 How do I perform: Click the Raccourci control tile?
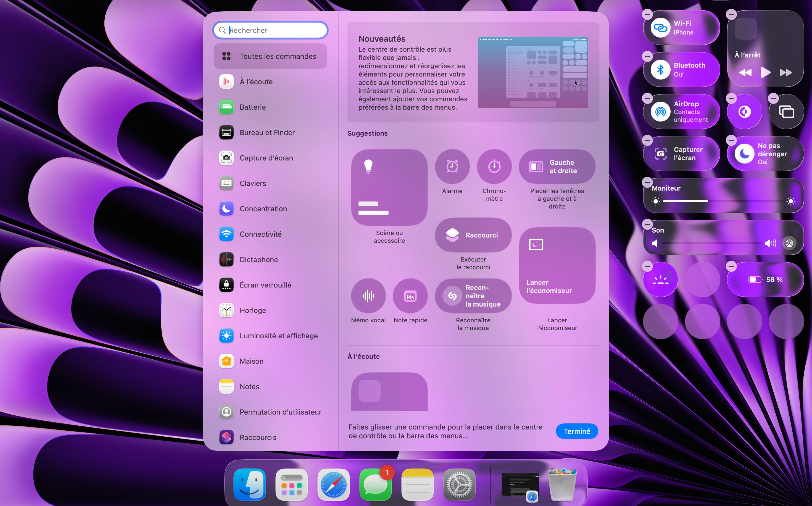473,235
